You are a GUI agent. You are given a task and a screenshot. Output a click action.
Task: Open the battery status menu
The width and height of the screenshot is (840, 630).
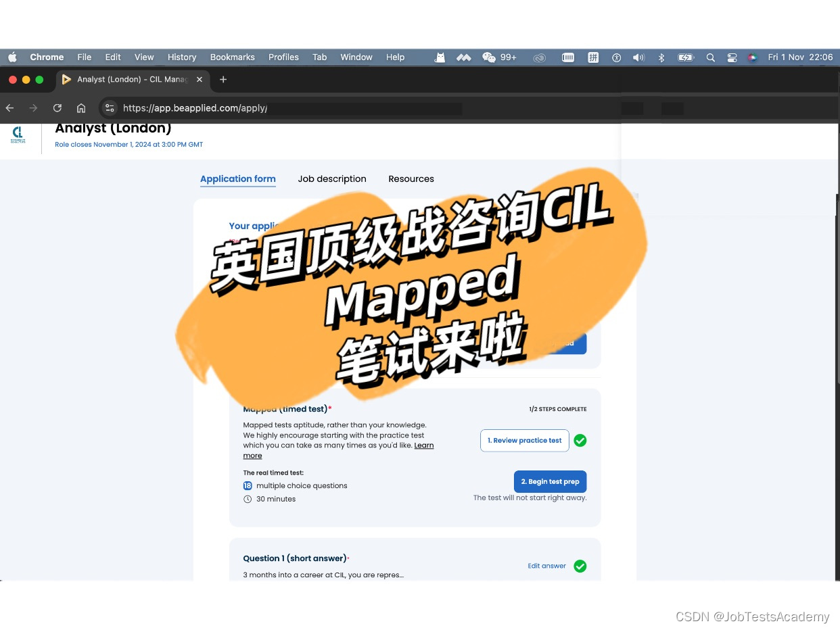(x=686, y=57)
